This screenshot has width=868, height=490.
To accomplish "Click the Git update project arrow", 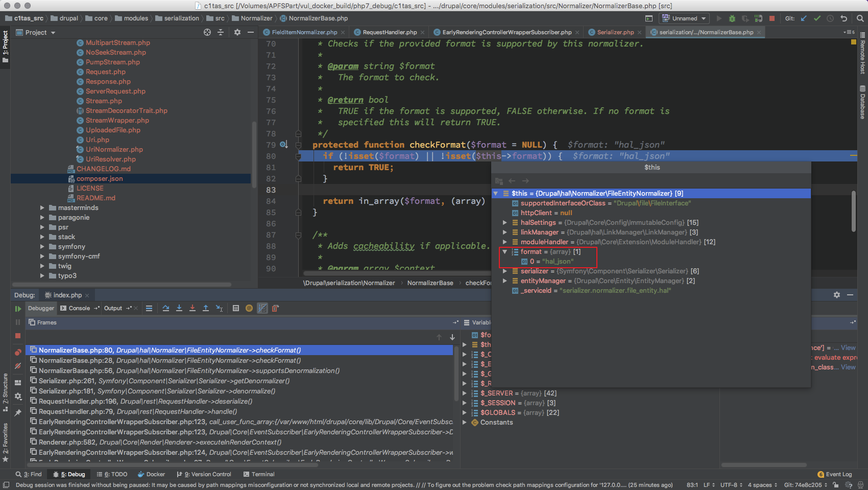I will click(x=804, y=18).
